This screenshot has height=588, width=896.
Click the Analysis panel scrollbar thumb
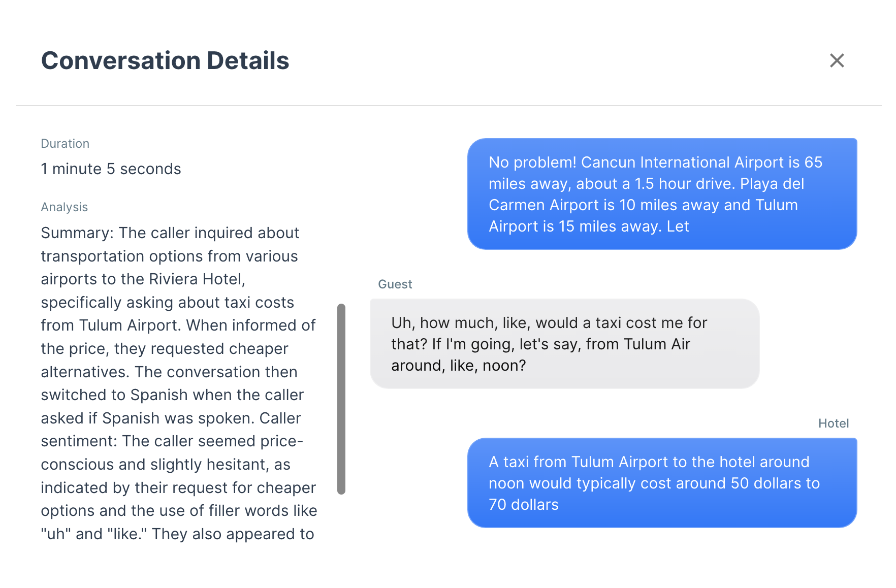[x=341, y=399]
